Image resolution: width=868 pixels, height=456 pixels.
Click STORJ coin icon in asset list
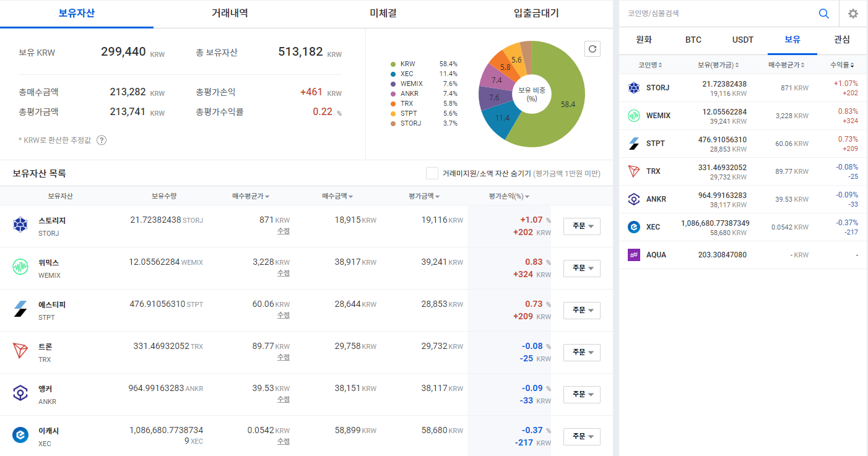(x=20, y=225)
